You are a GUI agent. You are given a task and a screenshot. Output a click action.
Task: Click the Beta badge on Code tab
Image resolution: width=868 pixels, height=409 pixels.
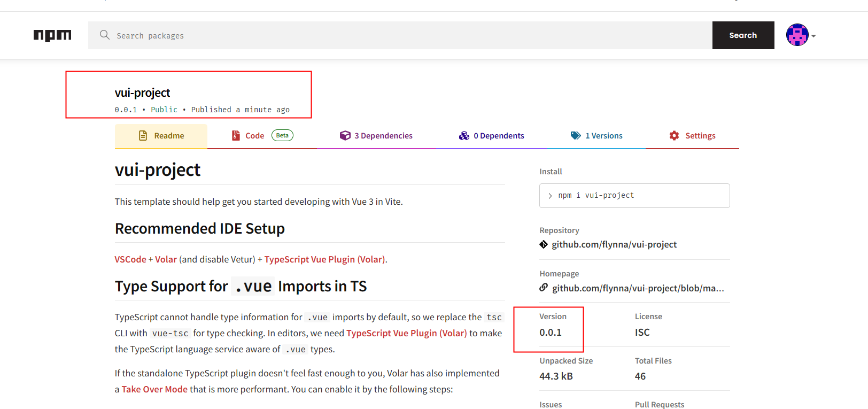(282, 135)
